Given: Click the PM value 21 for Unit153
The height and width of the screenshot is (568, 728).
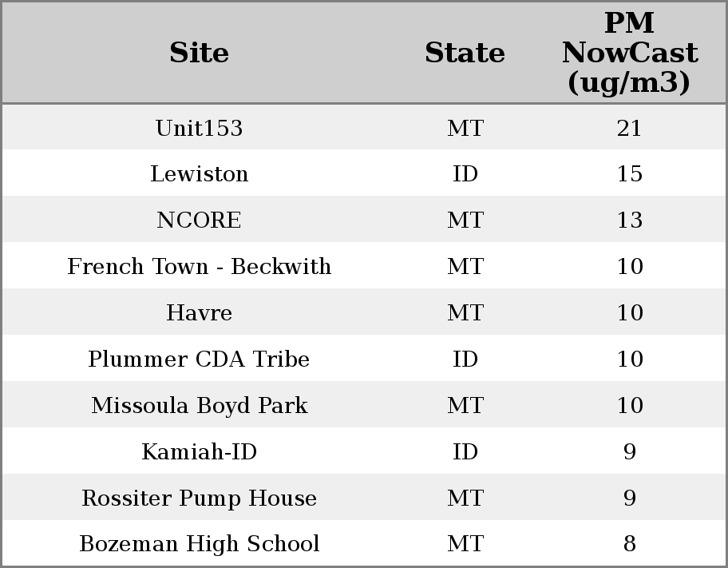Looking at the screenshot, I should pos(629,128).
